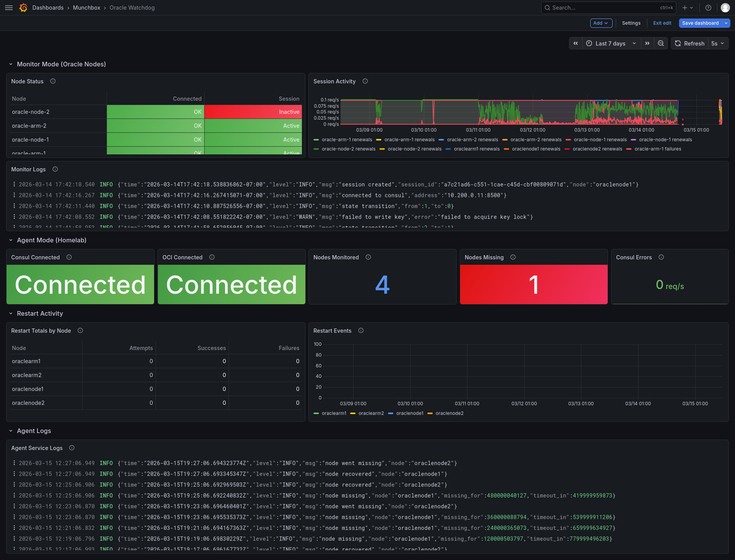This screenshot has height=560, width=735.
Task: Open Last 7 days time picker
Action: pos(611,44)
